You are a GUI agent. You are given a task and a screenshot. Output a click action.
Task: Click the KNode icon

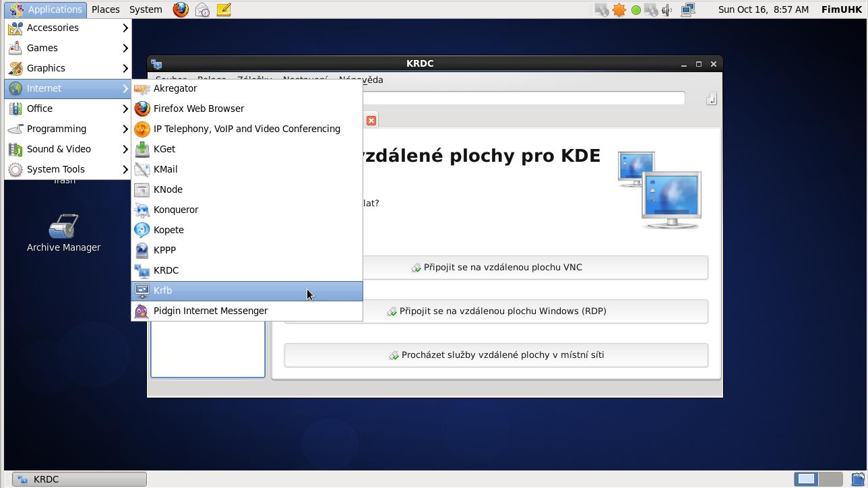point(142,189)
